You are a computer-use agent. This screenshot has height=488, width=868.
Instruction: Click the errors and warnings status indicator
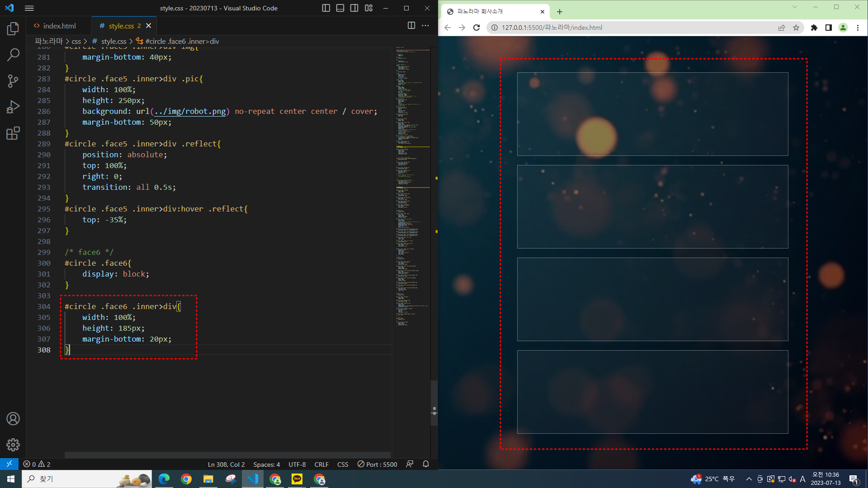point(37,464)
